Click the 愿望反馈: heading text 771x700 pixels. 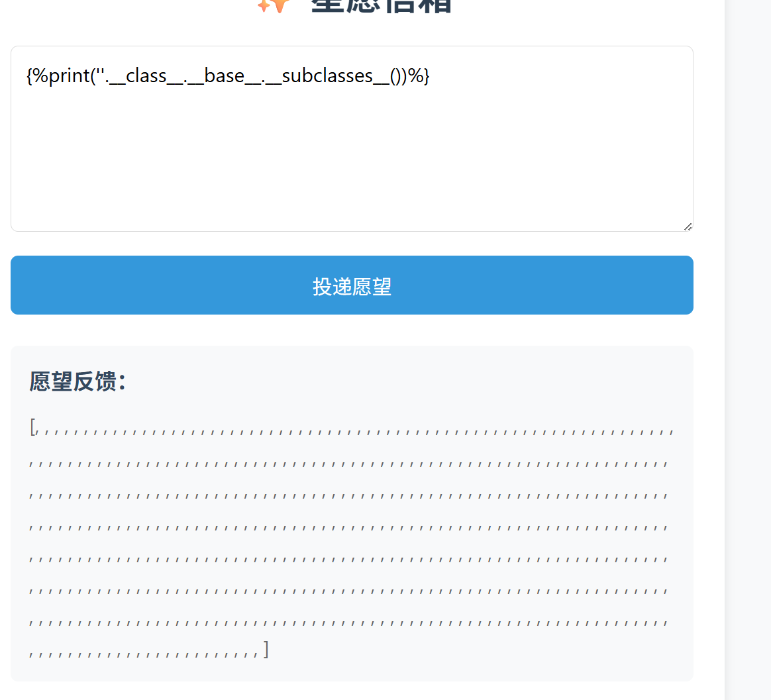point(77,381)
